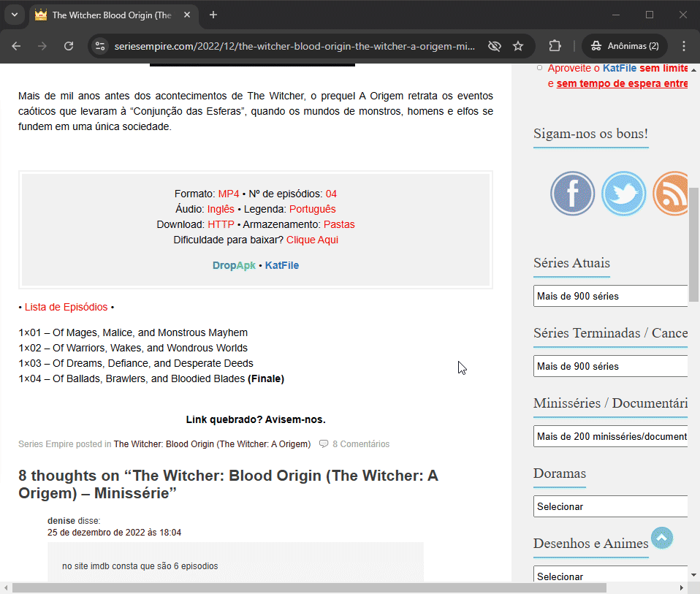Open the Extensions puzzle icon

coord(555,46)
